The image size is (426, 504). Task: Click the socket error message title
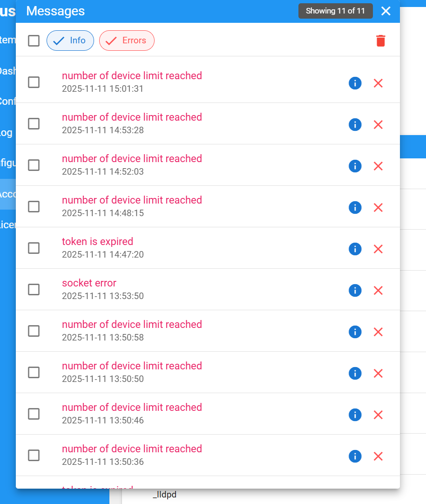point(89,283)
